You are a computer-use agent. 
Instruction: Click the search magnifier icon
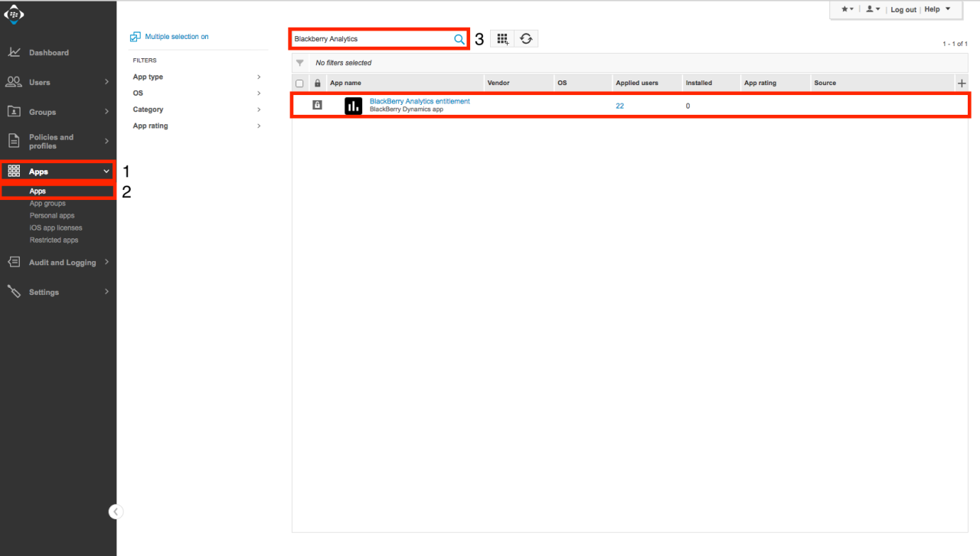pos(459,39)
